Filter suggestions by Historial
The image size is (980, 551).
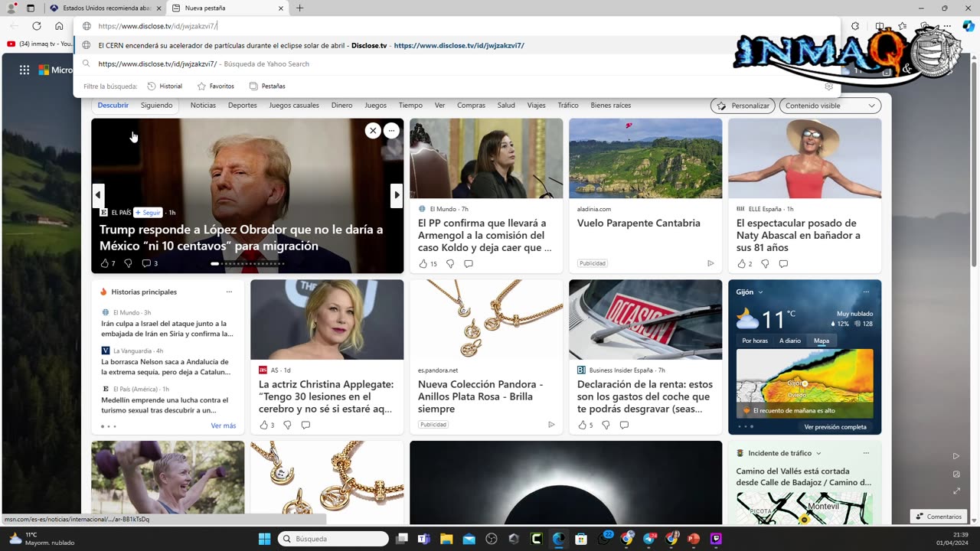165,86
